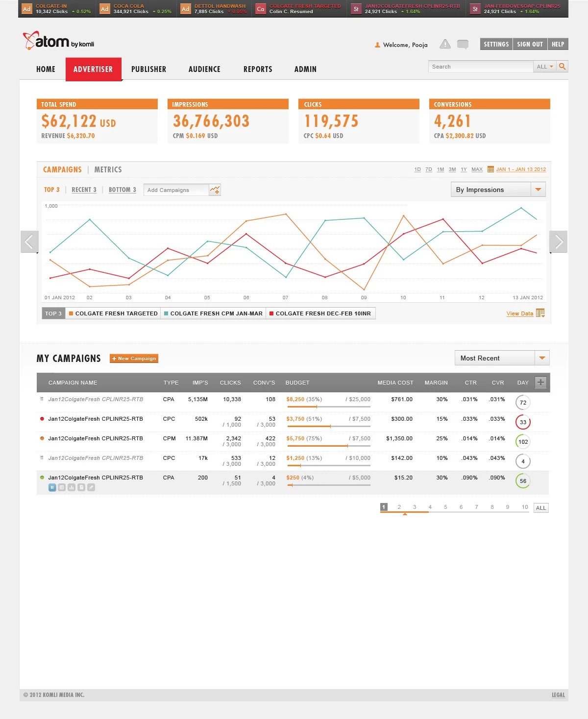Select the BOTTOM 3 filter
Screen dimensions: 588x719
coord(122,190)
